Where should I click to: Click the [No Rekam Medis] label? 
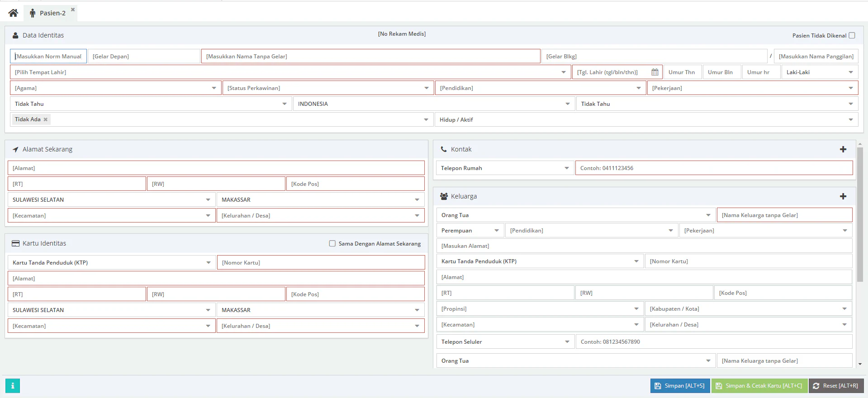coord(402,34)
